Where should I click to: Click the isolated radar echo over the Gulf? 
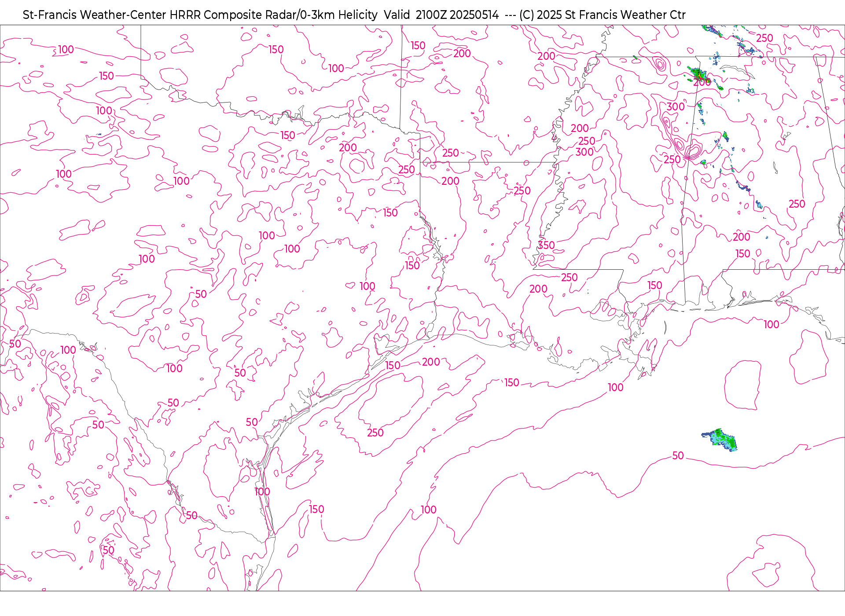[x=720, y=440]
